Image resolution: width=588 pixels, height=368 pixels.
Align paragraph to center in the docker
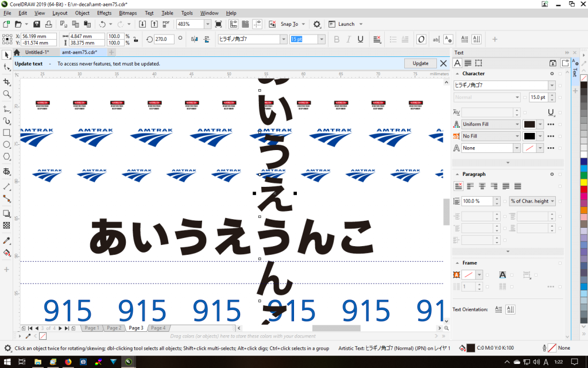click(482, 186)
